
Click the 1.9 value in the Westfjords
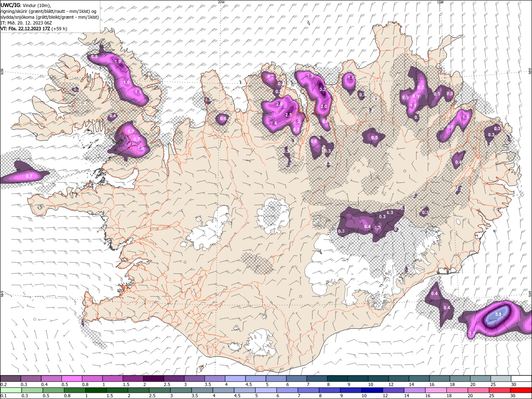(118, 62)
